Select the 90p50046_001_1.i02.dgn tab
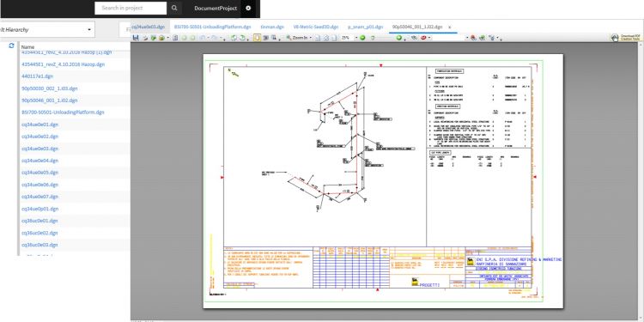This screenshot has width=644, height=322. point(417,27)
